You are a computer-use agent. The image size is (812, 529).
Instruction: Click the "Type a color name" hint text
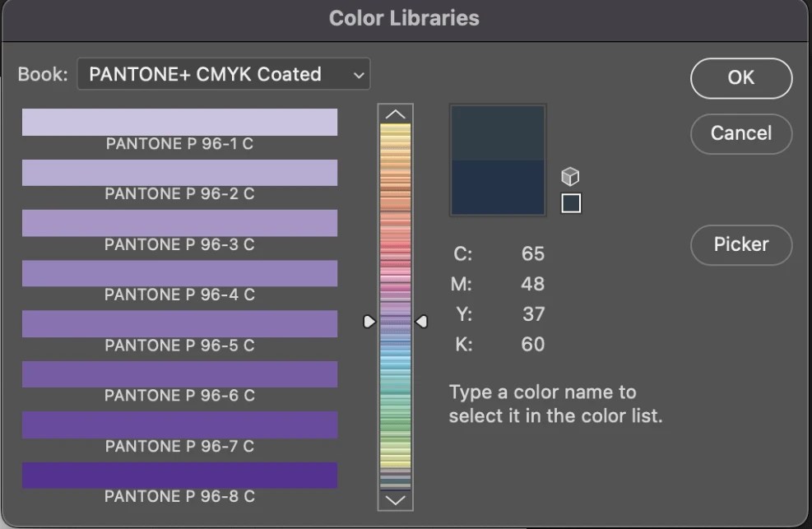555,404
